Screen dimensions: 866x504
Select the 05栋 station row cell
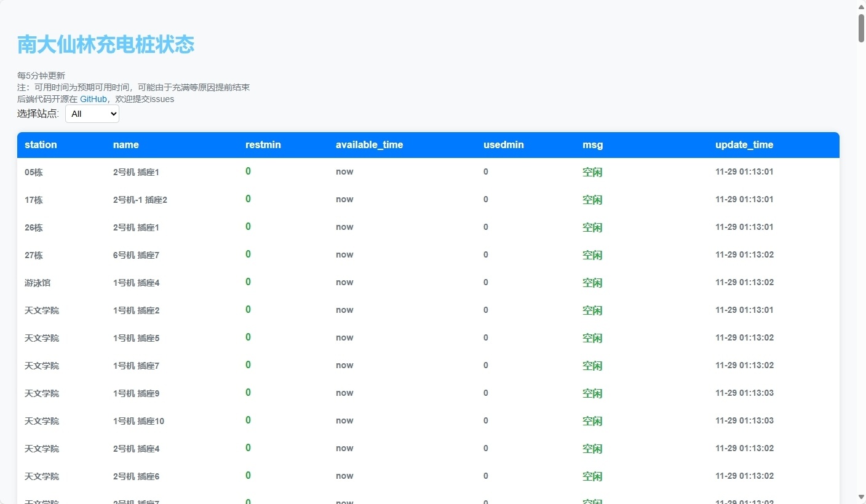pyautogui.click(x=34, y=173)
